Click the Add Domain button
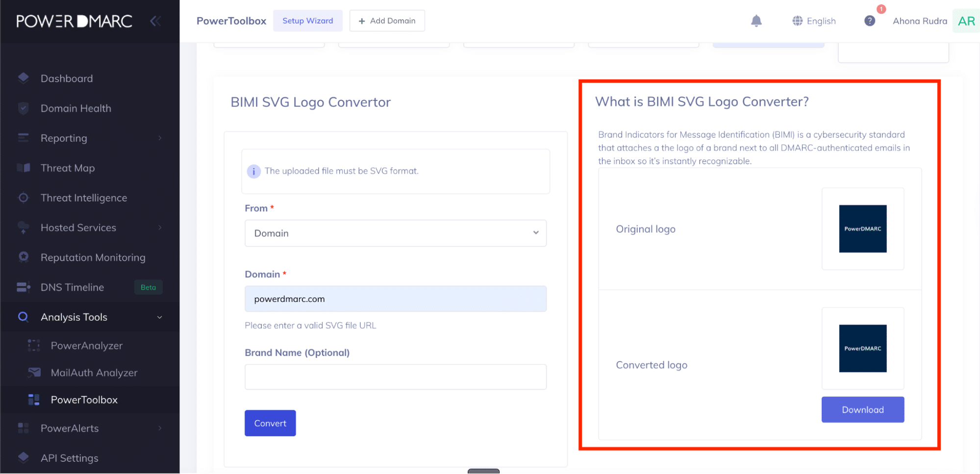This screenshot has height=474, width=980. tap(387, 21)
